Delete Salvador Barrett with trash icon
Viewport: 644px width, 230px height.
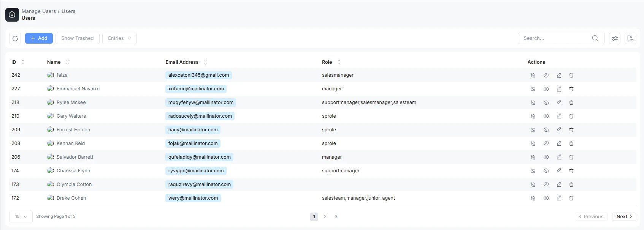click(571, 157)
